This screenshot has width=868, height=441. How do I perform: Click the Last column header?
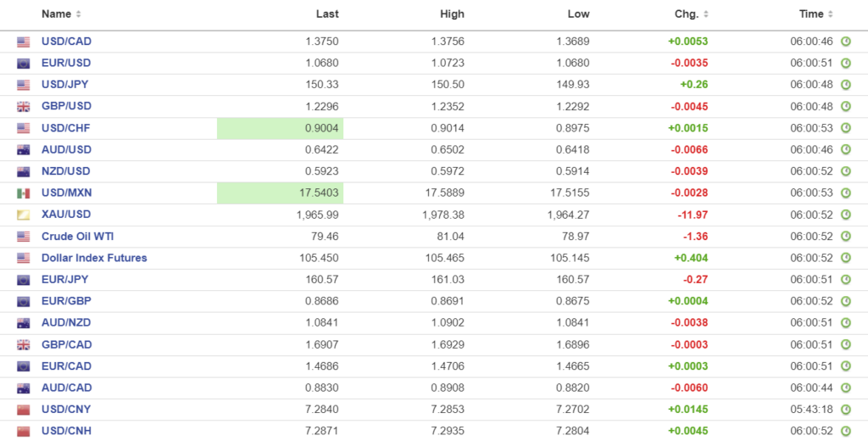pyautogui.click(x=327, y=14)
